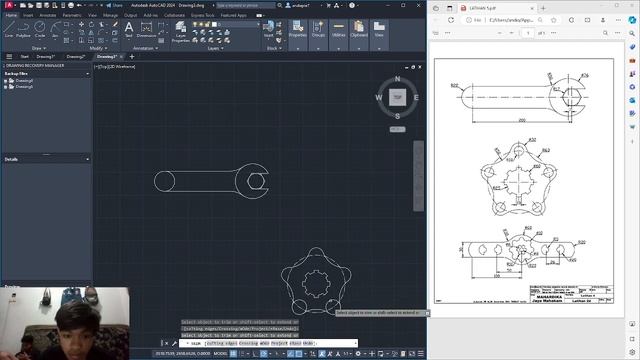Create a new drawing tab with plus
Viewport: 640px width, 360px height.
point(132,57)
